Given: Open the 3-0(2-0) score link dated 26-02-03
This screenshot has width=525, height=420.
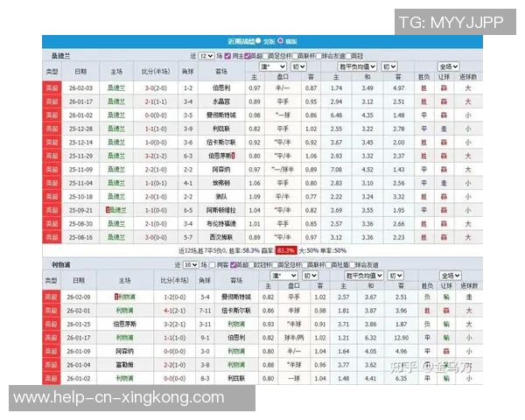Looking at the screenshot, I should [x=157, y=88].
